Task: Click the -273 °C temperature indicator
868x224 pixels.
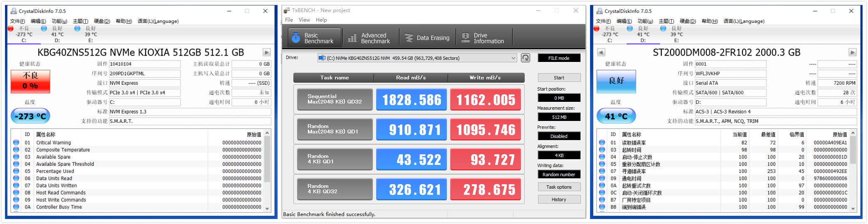Action: (x=30, y=116)
